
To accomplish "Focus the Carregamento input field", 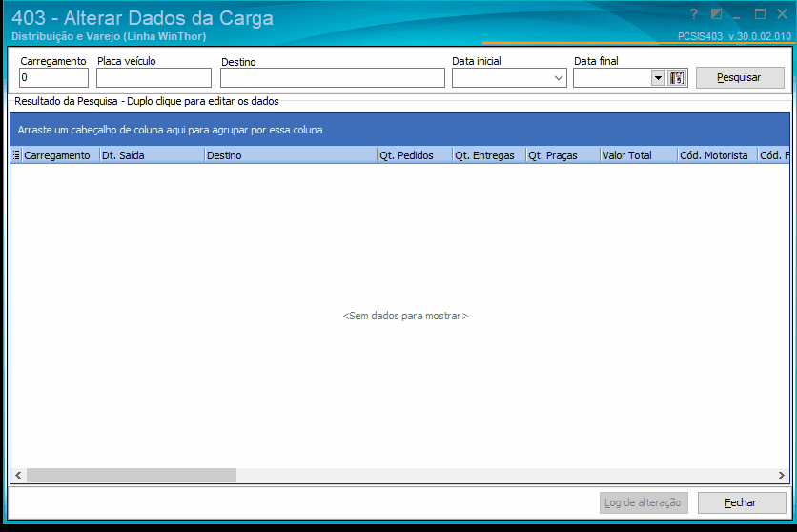I will tap(54, 78).
